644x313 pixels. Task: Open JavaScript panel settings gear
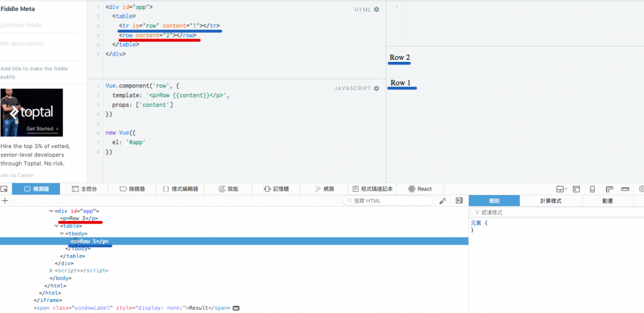coord(376,88)
